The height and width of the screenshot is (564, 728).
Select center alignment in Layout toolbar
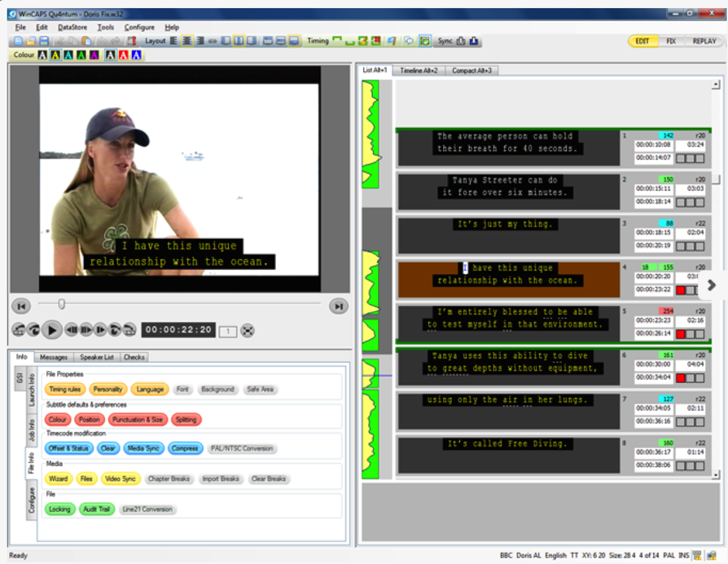pyautogui.click(x=186, y=41)
